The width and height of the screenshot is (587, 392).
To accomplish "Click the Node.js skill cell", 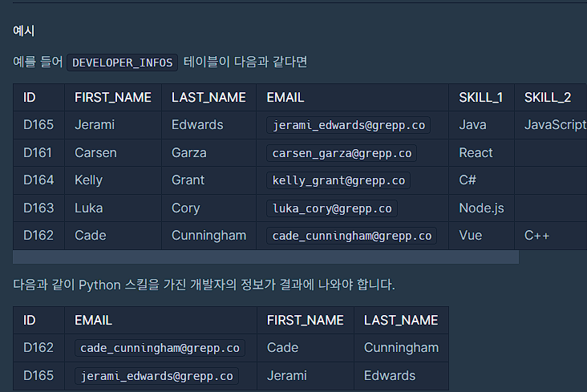I will [x=481, y=208].
